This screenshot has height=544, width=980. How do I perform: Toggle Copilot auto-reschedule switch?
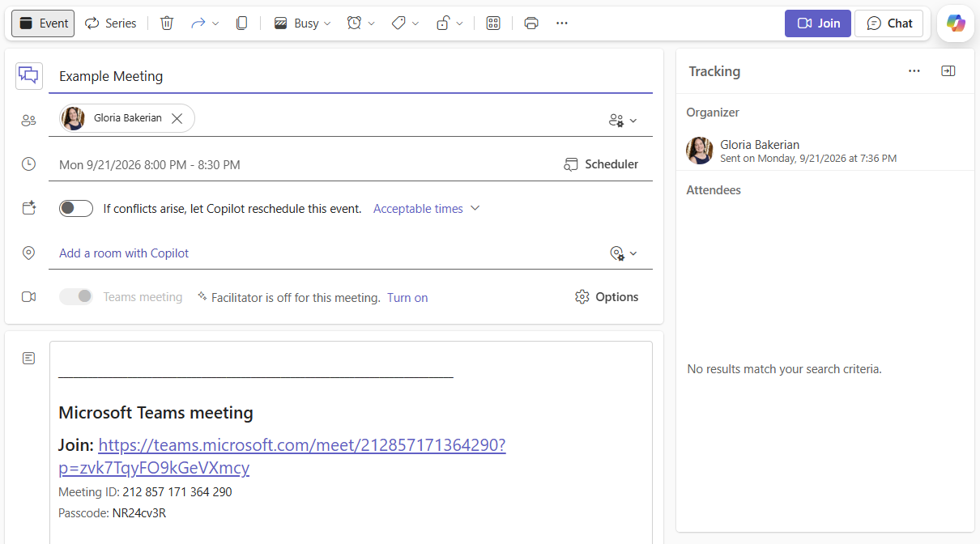76,209
